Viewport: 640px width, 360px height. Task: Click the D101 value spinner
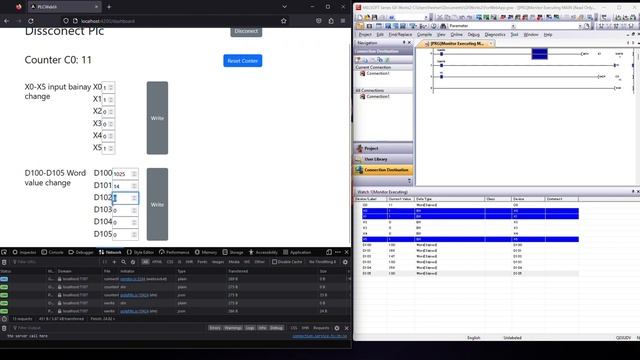(x=134, y=186)
